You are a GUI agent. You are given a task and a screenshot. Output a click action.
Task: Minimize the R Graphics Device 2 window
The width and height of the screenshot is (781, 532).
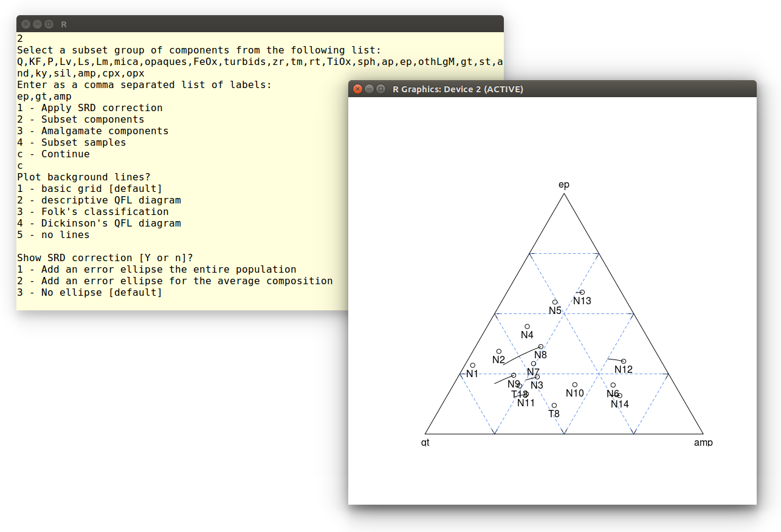[x=369, y=89]
